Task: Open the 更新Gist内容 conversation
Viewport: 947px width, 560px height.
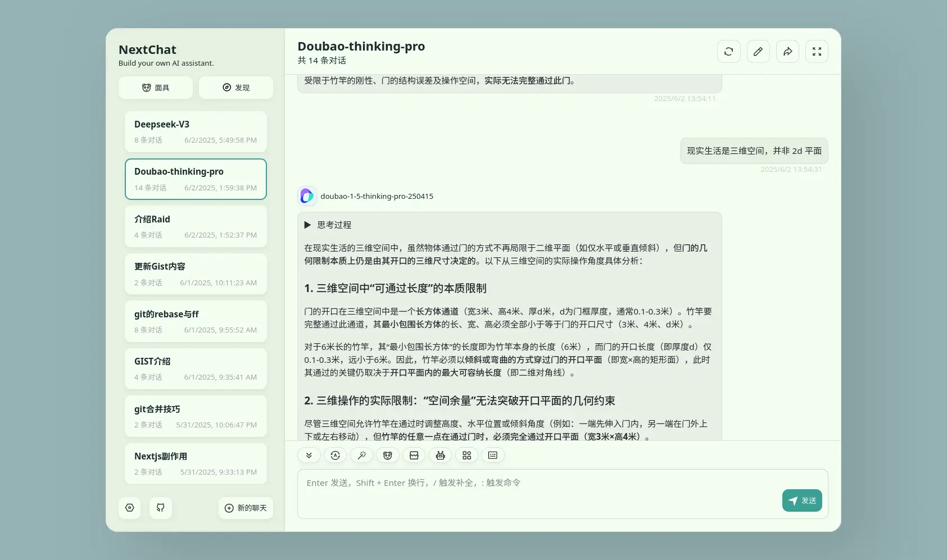Action: pyautogui.click(x=196, y=274)
